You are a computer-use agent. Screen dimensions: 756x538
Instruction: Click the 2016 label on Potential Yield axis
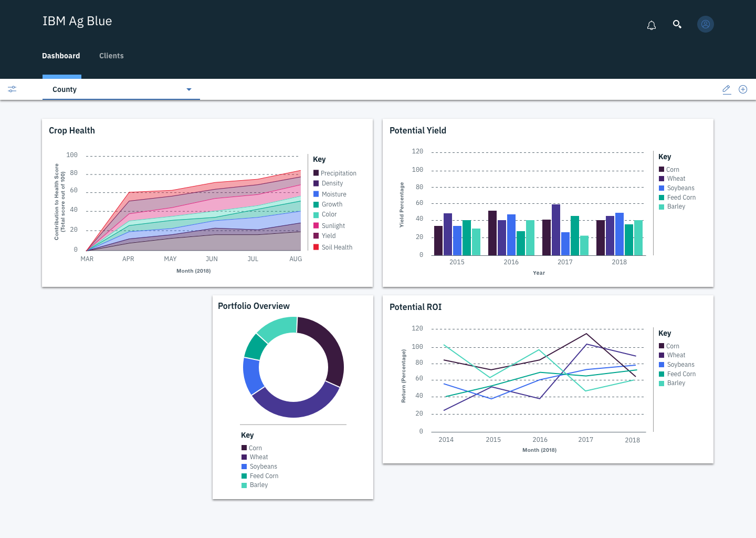point(511,262)
